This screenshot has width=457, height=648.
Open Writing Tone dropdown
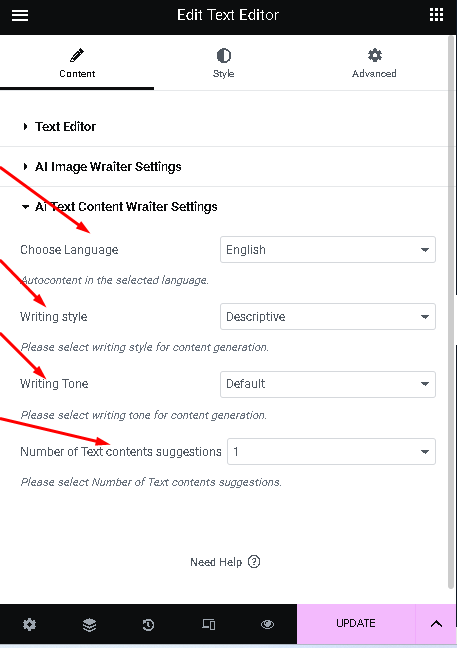tap(328, 384)
